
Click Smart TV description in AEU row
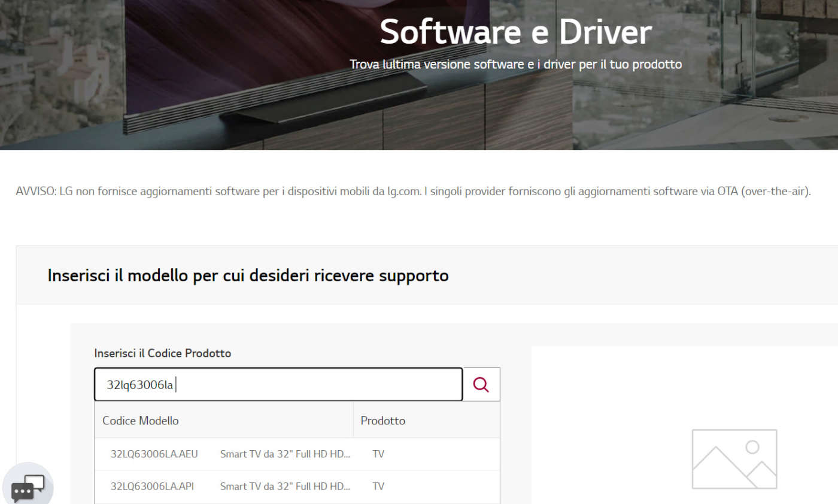285,454
